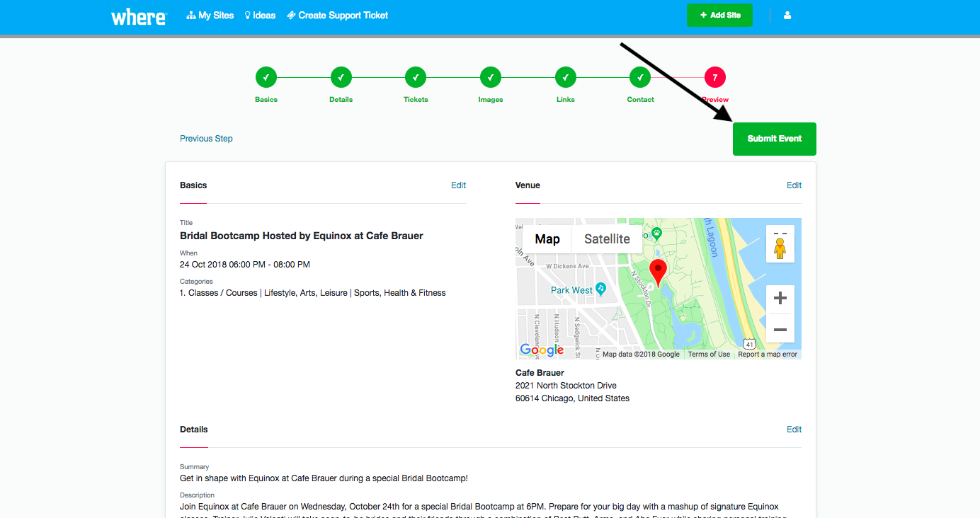Click the event title text

[x=302, y=236]
